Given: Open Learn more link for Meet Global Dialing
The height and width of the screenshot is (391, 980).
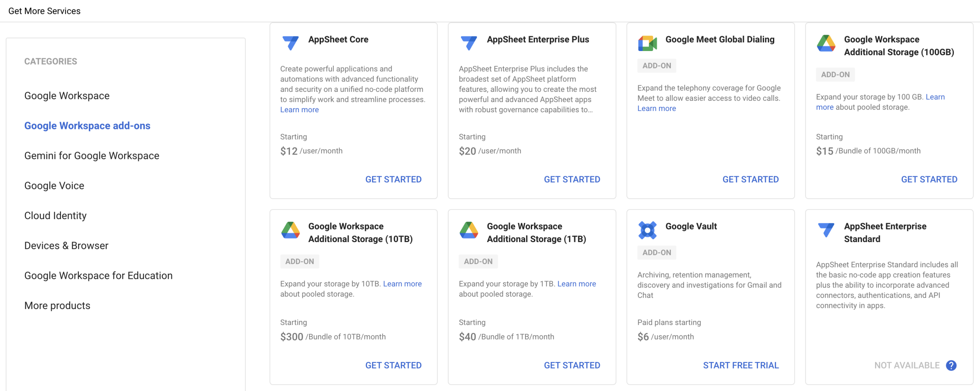Looking at the screenshot, I should point(657,109).
